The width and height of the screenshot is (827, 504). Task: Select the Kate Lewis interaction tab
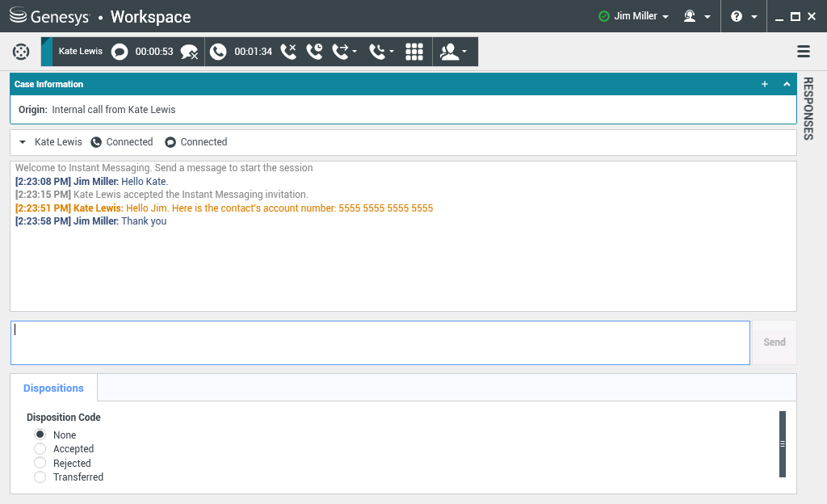click(80, 51)
